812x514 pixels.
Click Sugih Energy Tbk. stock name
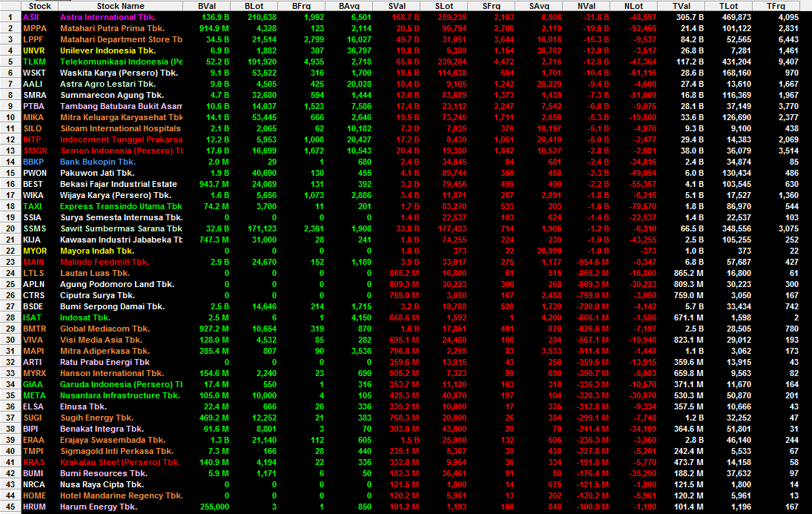tap(97, 418)
